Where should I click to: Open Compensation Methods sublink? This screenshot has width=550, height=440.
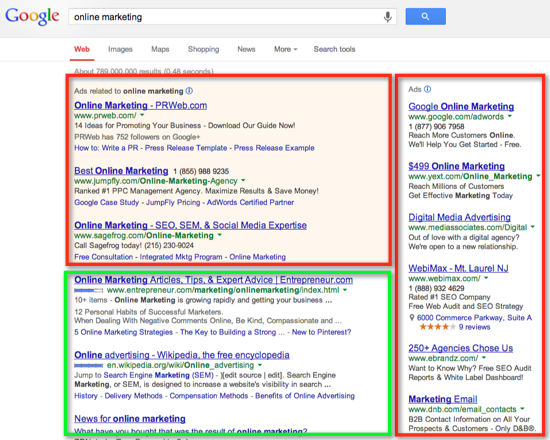(x=209, y=396)
